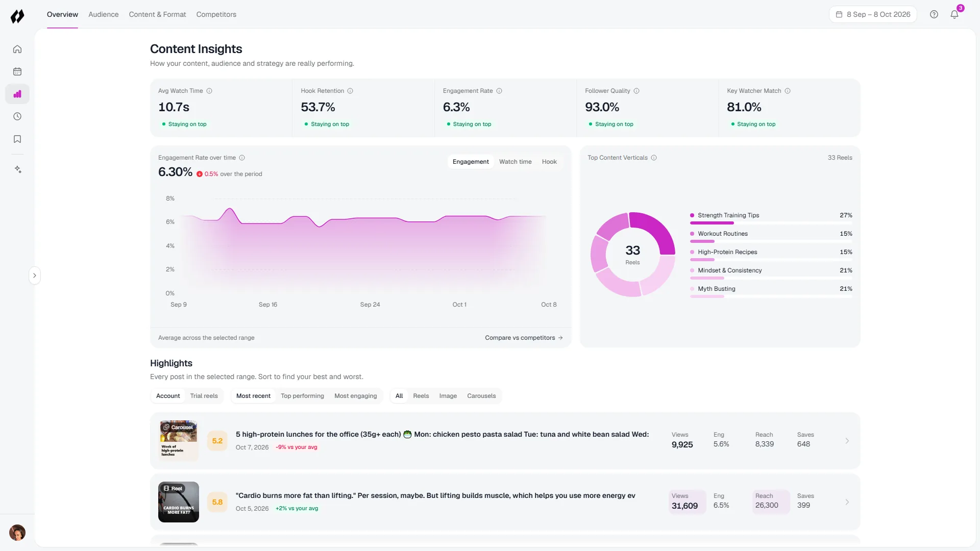The image size is (980, 551).
Task: Click the 5.2 score badge
Action: (x=217, y=441)
